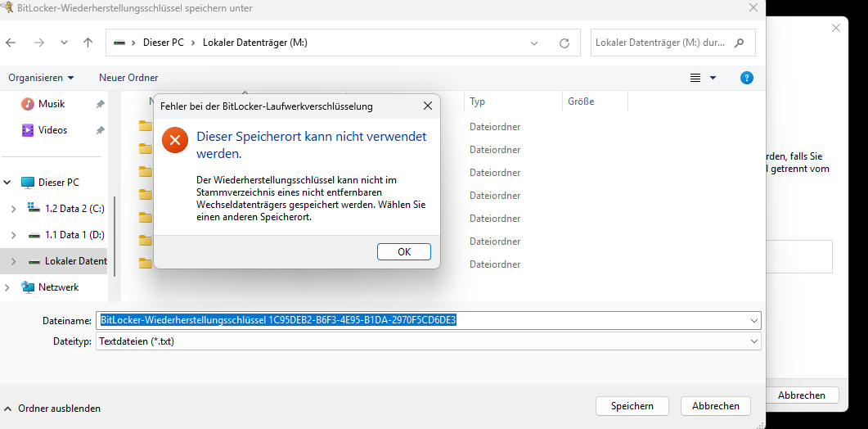
Task: Open recent locations dropdown arrow
Action: coord(64,43)
